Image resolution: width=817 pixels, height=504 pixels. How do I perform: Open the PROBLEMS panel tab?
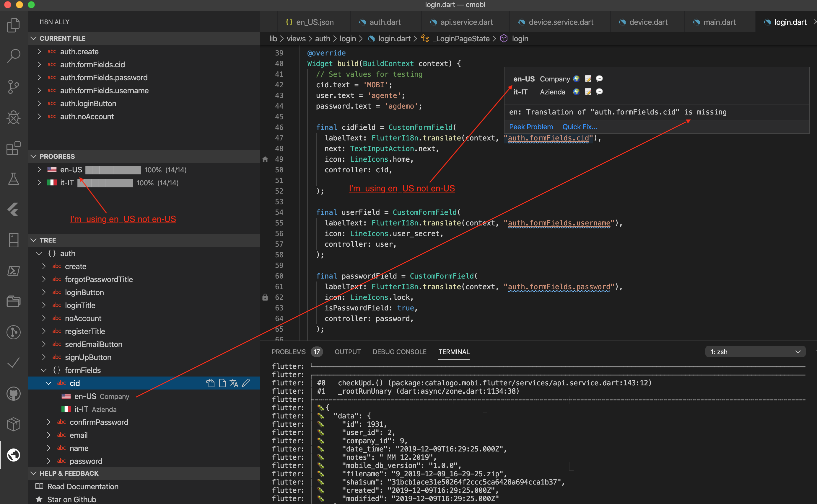coord(289,352)
